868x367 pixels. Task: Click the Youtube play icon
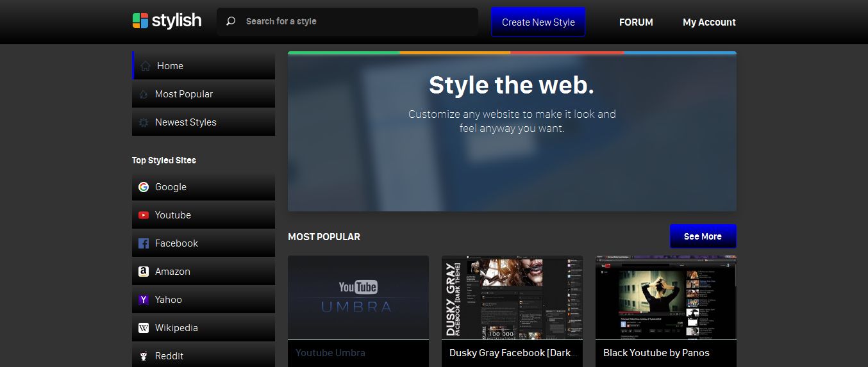[144, 215]
